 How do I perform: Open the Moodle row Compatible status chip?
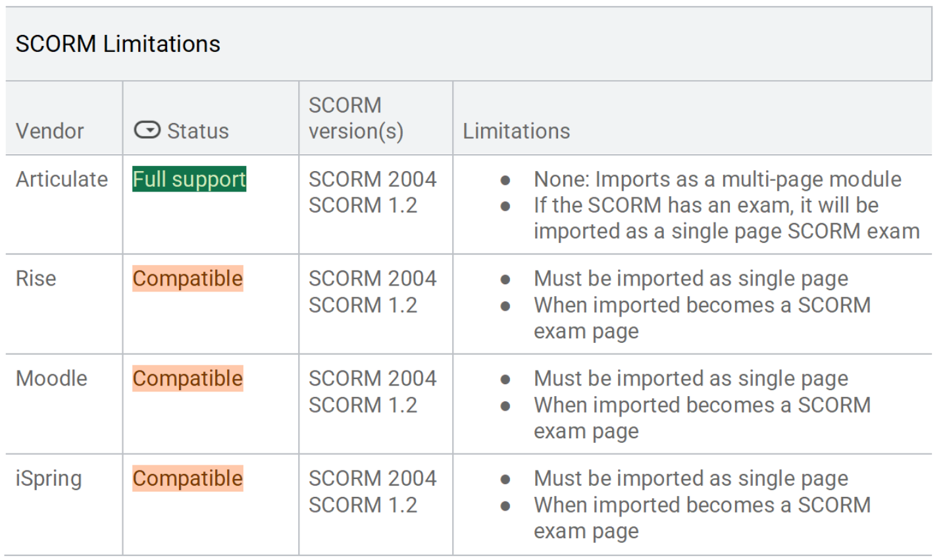click(188, 378)
